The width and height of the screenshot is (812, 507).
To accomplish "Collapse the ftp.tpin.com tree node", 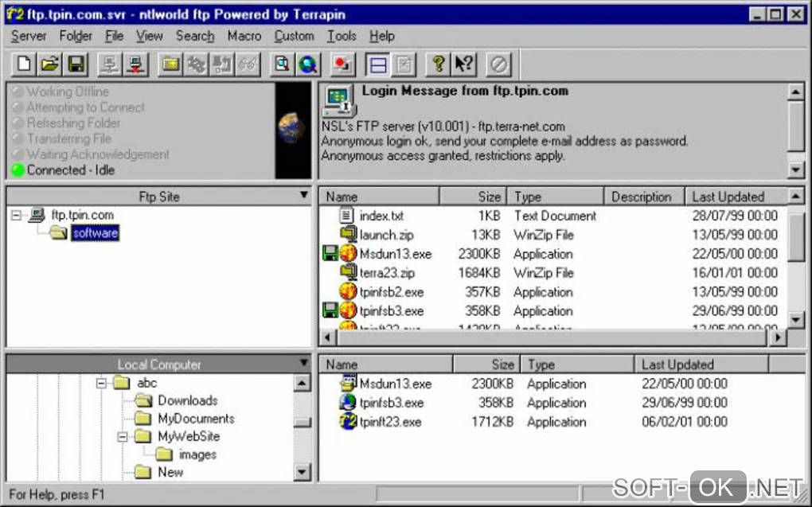I will pos(17,215).
